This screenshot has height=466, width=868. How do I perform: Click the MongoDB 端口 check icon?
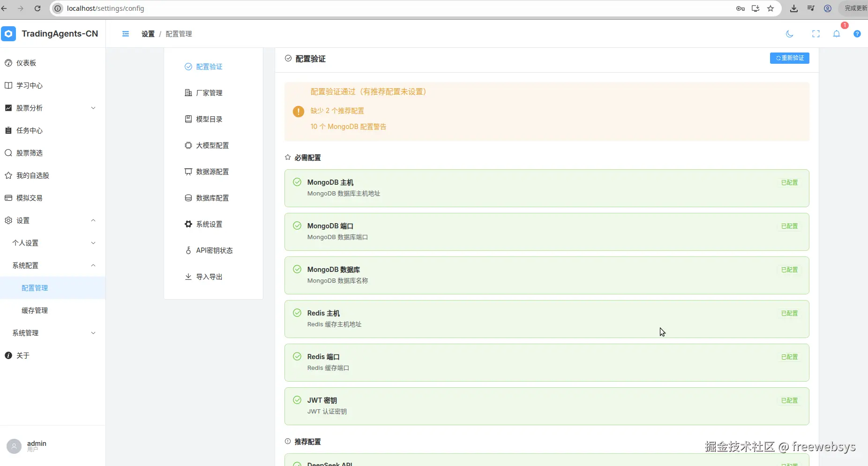pyautogui.click(x=297, y=225)
